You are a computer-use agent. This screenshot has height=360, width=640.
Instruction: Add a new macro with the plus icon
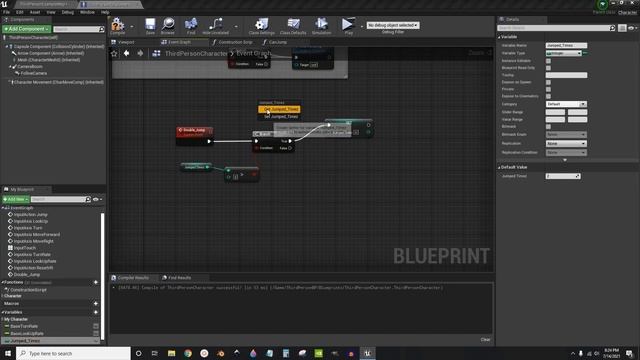(x=96, y=304)
